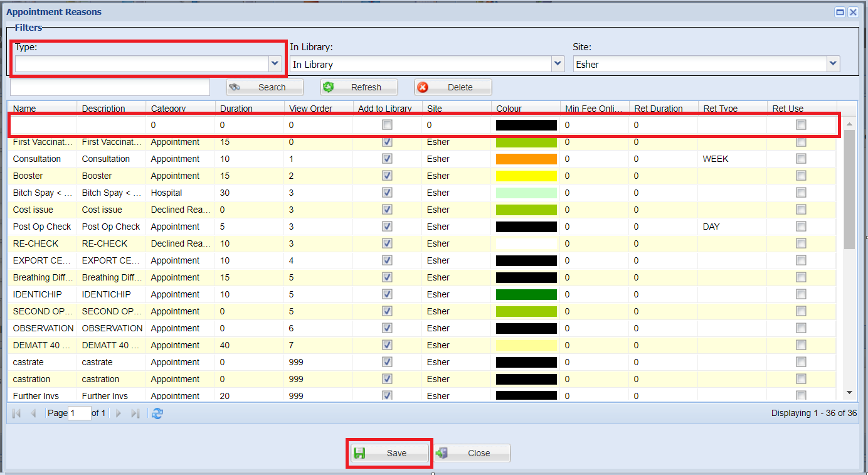The image size is (868, 475).
Task: Toggle Add to Library for Consultation row
Action: [x=388, y=159]
